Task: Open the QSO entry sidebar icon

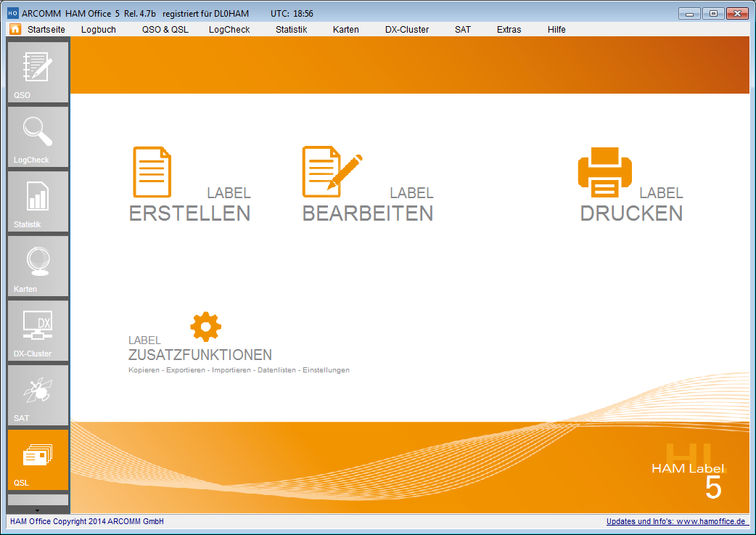Action: pyautogui.click(x=38, y=72)
